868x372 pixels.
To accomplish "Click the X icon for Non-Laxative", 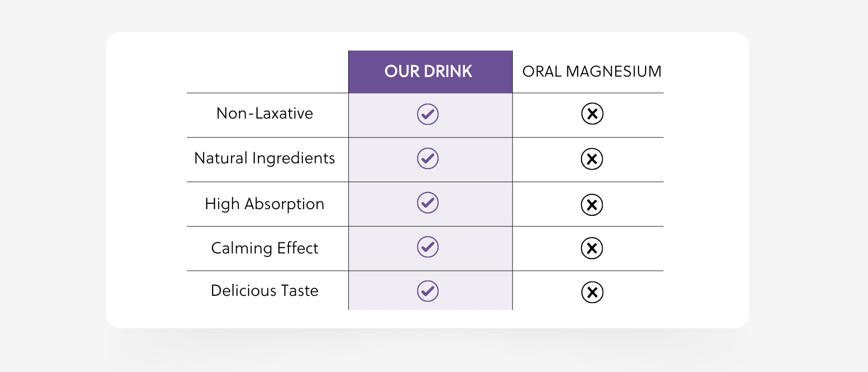I will (592, 114).
